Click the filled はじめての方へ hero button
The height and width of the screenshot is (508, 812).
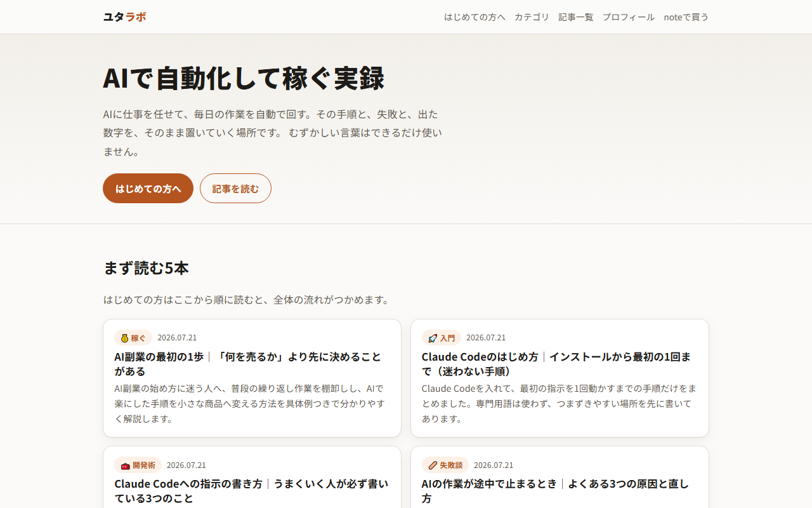[148, 189]
